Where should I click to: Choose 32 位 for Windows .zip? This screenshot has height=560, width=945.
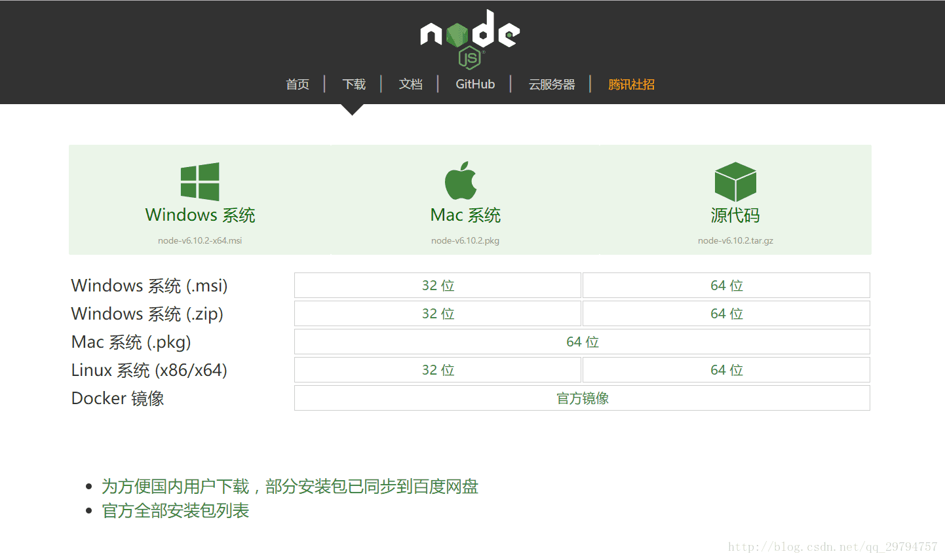coord(438,314)
